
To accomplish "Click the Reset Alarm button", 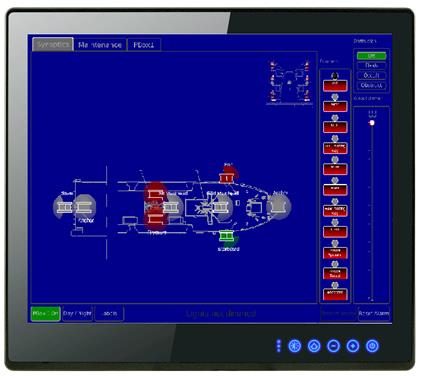I will [x=374, y=314].
